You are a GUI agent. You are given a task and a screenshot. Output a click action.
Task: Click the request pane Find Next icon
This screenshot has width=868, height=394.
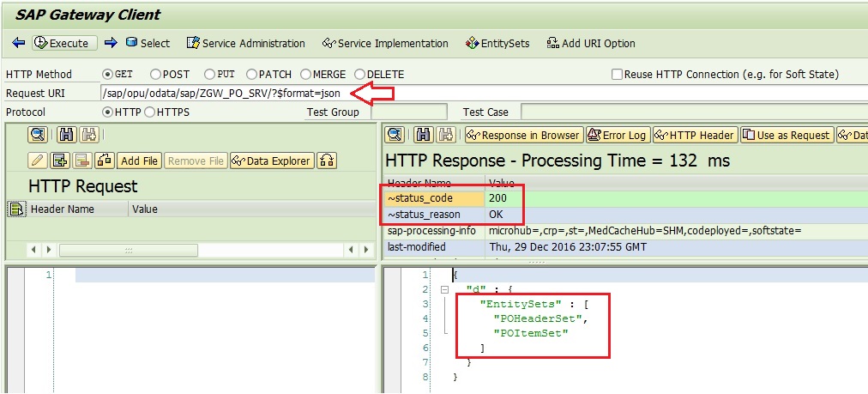(88, 134)
